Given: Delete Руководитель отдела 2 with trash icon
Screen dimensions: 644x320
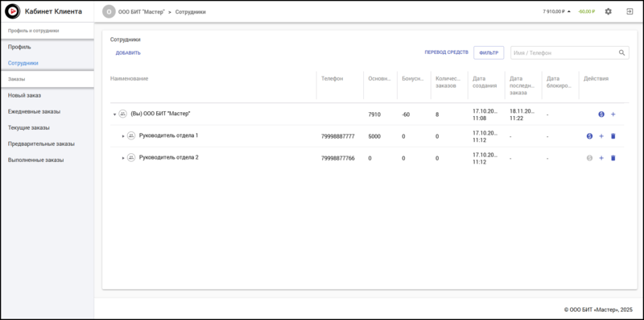Looking at the screenshot, I should click(613, 158).
